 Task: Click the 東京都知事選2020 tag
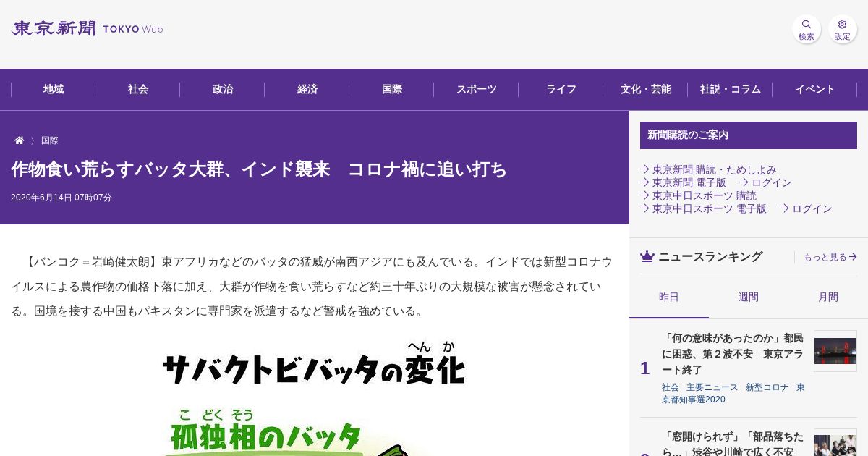pyautogui.click(x=733, y=393)
